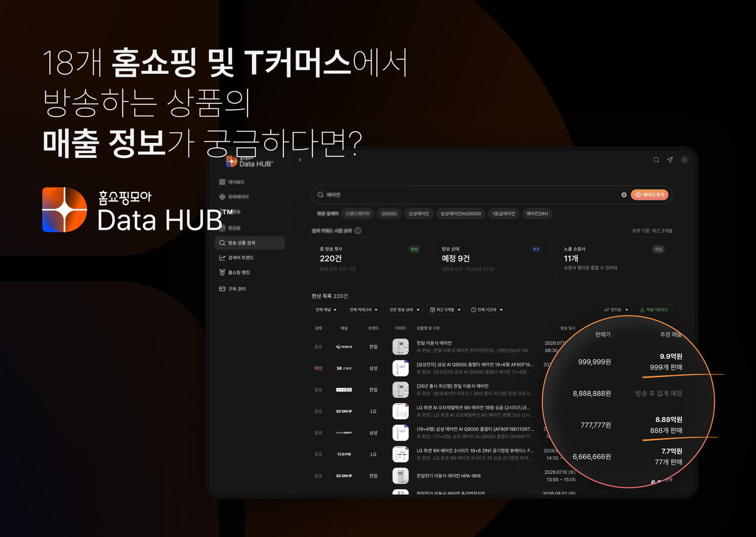Click the 9.9억원 estimated sales value
Viewport: 756px width, 537px height.
point(671,356)
